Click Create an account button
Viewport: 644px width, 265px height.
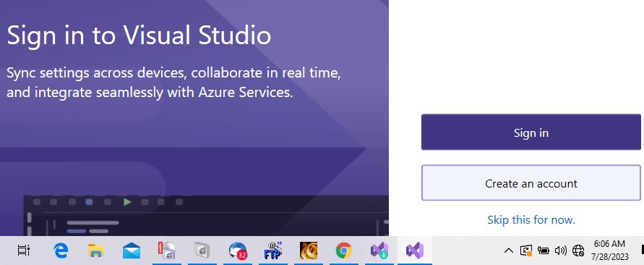(531, 183)
